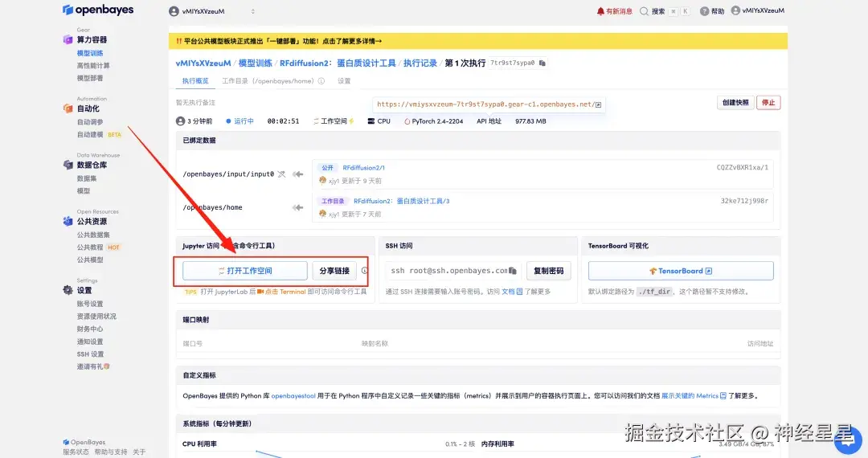Open 公共教程 HOT in the sidebar
868x458 pixels.
coord(99,247)
